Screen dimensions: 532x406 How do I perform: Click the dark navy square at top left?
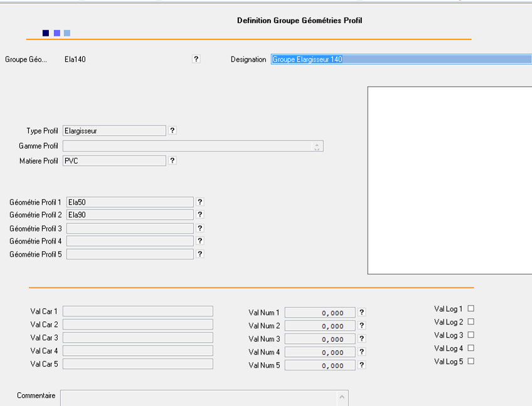46,33
